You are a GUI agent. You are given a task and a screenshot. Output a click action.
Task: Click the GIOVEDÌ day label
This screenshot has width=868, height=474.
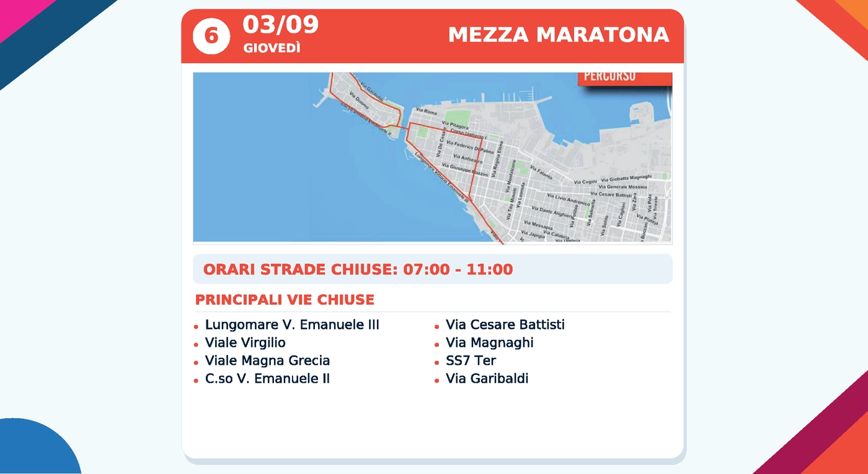[x=272, y=48]
